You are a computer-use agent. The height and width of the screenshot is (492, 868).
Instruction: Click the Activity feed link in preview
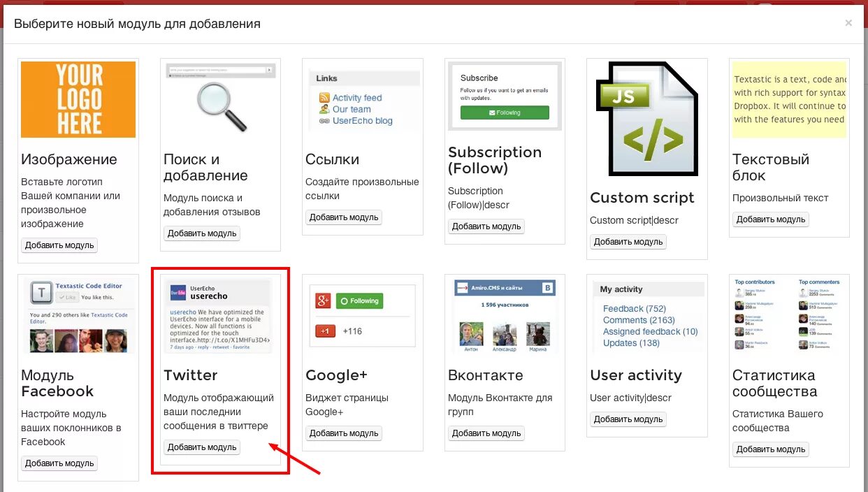click(x=357, y=98)
